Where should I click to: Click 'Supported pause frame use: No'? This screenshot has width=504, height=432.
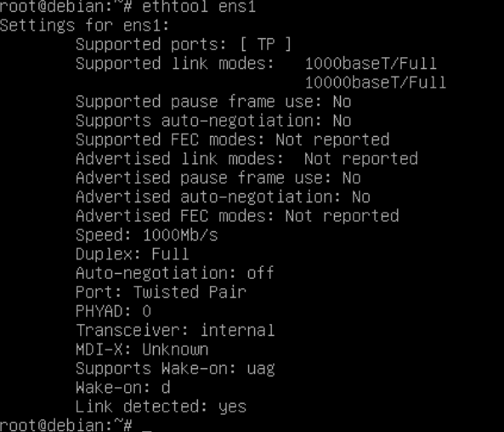213,102
